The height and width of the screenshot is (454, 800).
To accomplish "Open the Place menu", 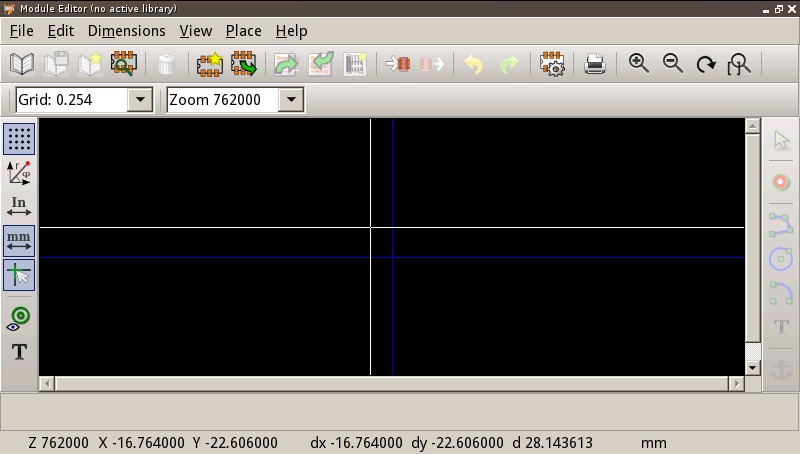I will pos(243,31).
